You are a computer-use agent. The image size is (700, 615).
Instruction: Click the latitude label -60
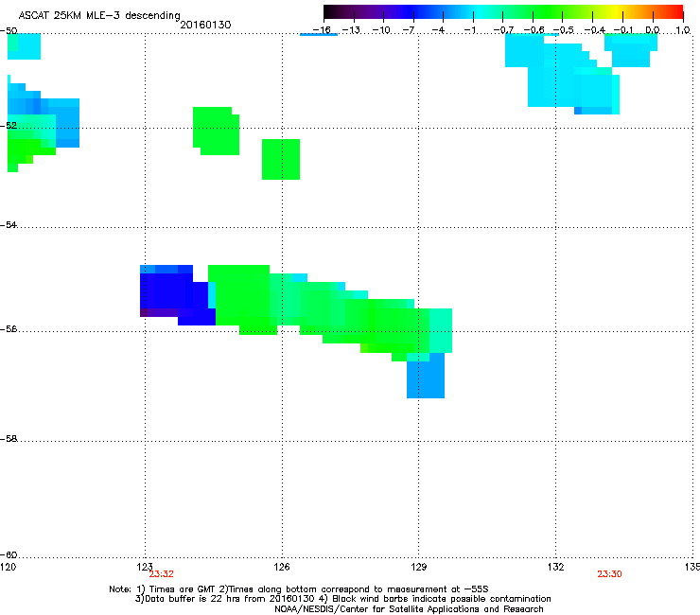pyautogui.click(x=9, y=554)
